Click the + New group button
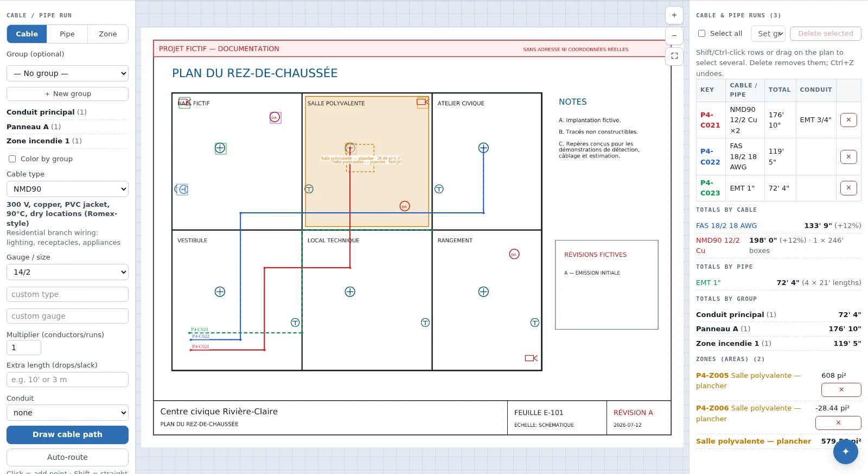Viewport: 868px width, 474px height. coord(67,94)
